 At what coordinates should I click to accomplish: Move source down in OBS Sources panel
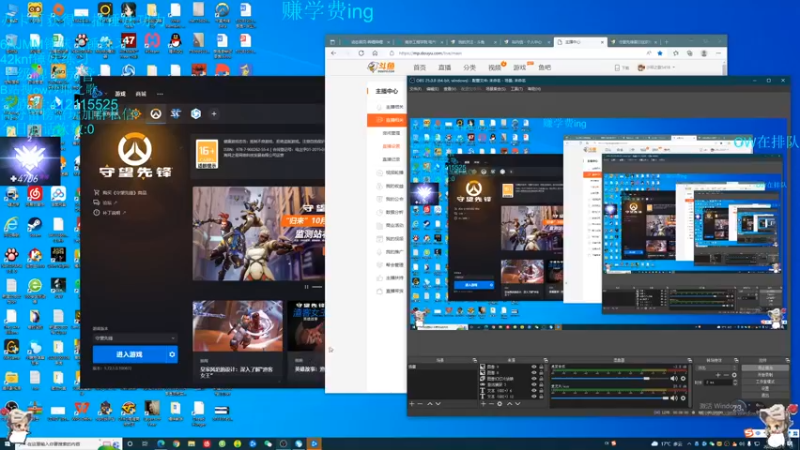(x=517, y=404)
